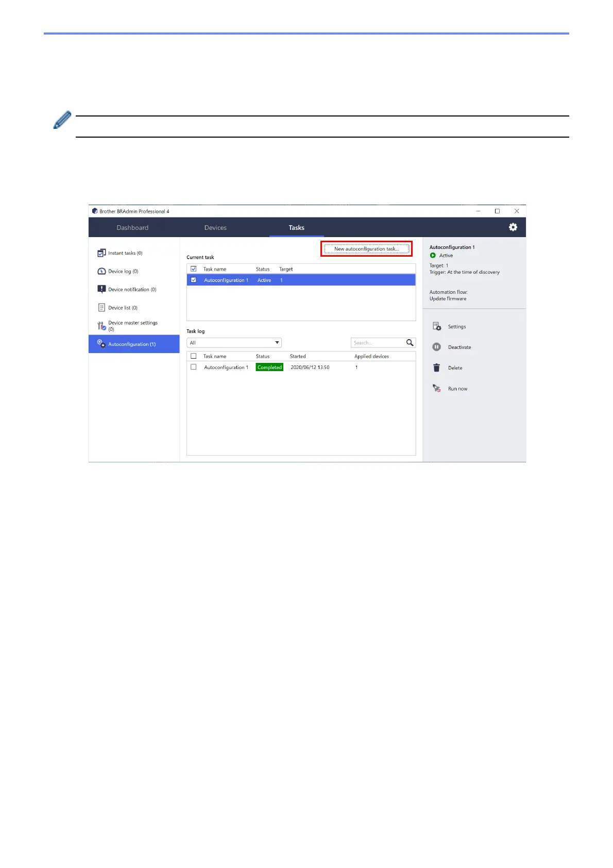Click the Run now rocket icon
Screen dimensions: 613x868
tap(436, 389)
